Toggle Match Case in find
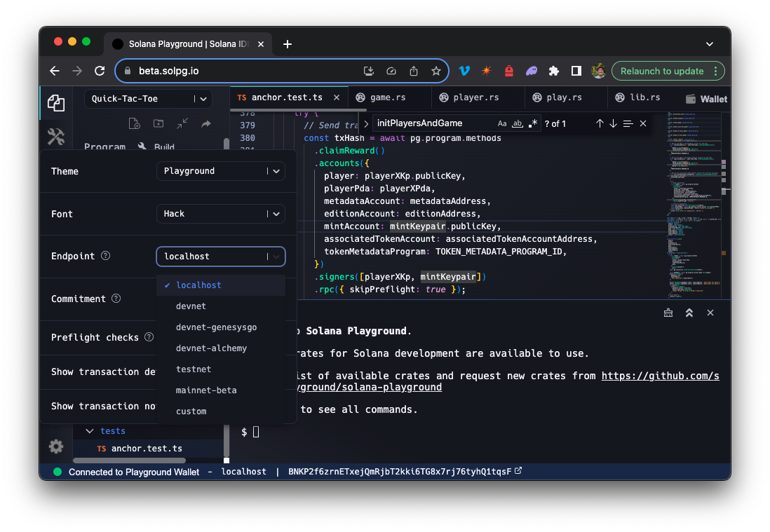The image size is (770, 532). 502,123
